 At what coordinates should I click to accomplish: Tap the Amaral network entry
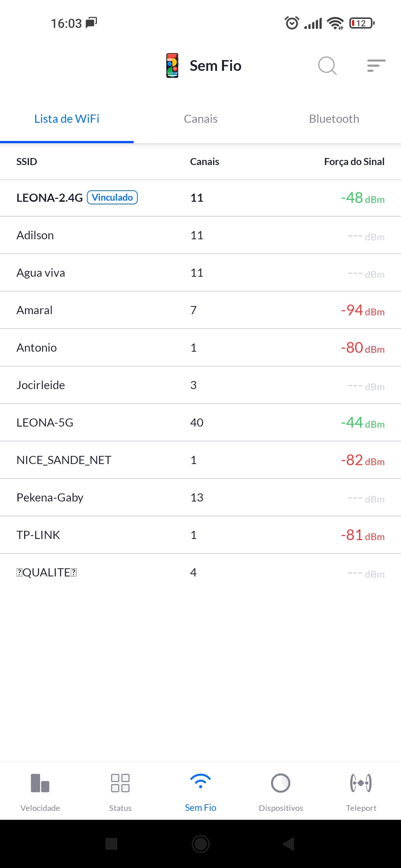point(200,310)
